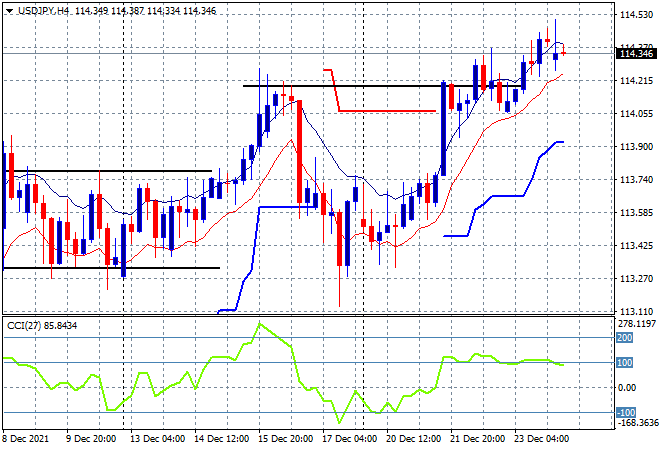Click the 278.1197 CCI maximum label

point(637,324)
